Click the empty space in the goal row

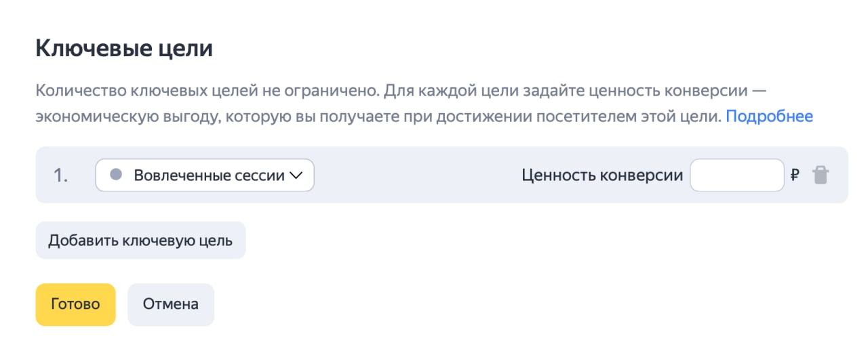tap(417, 175)
